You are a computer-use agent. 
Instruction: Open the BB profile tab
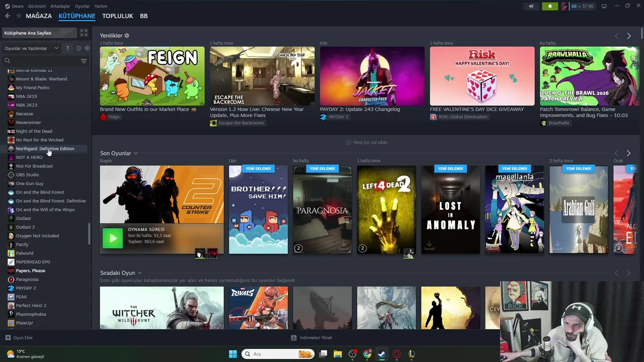(144, 16)
